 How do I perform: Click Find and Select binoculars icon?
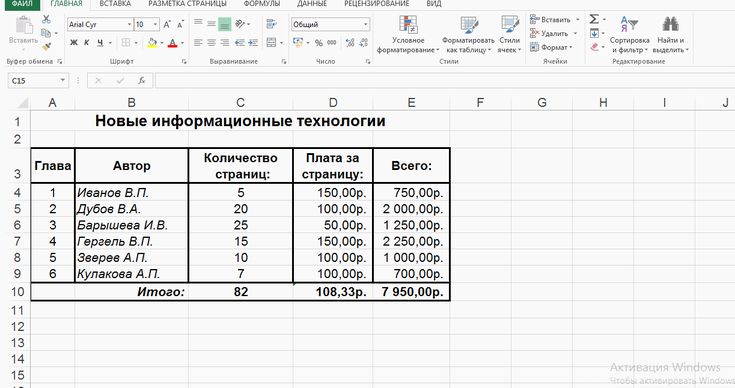(x=670, y=34)
